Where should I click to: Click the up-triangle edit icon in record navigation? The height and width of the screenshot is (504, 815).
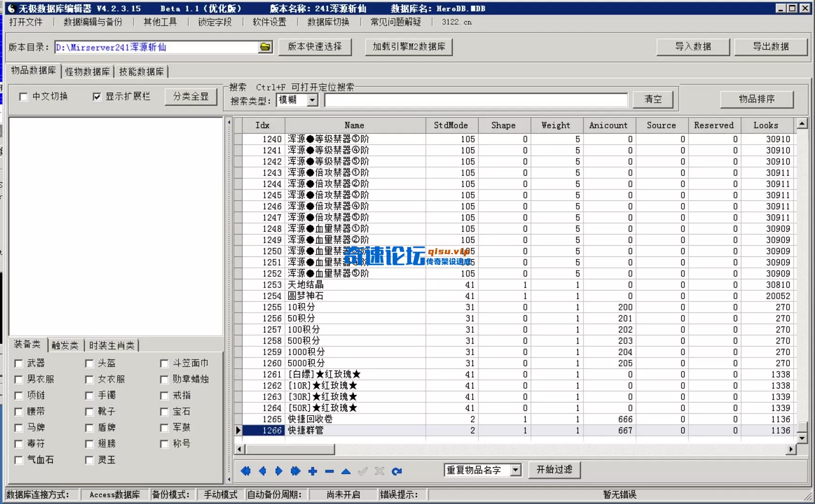coord(346,471)
